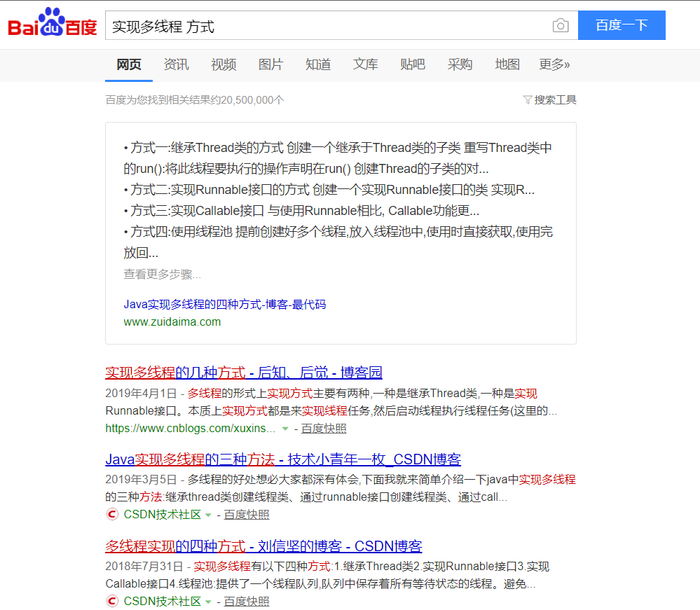Open 多线程实现的四种方式 - 刘信坚的博客 result
The height and width of the screenshot is (610, 700).
[x=263, y=546]
